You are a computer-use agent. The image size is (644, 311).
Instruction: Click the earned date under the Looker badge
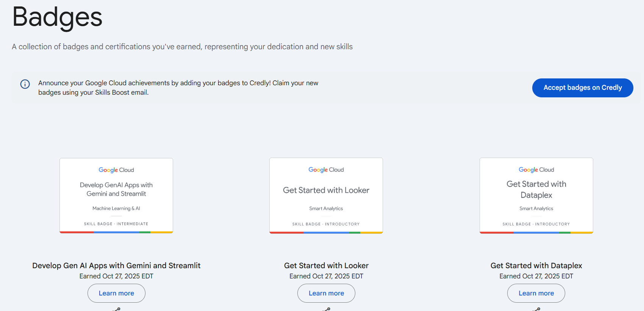pyautogui.click(x=326, y=276)
